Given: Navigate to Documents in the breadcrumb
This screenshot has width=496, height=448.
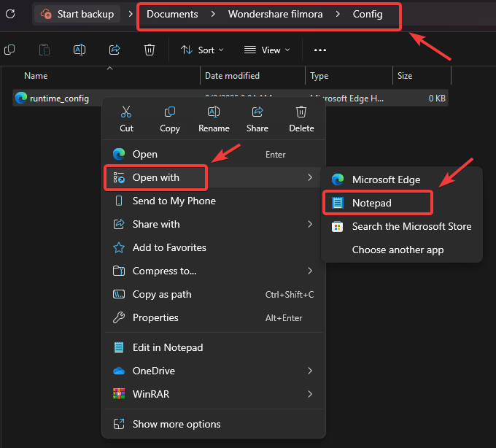Looking at the screenshot, I should click(172, 14).
